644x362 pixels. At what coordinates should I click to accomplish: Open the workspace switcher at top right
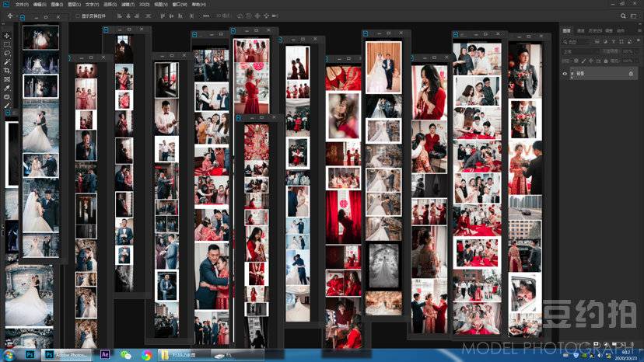[x=634, y=16]
